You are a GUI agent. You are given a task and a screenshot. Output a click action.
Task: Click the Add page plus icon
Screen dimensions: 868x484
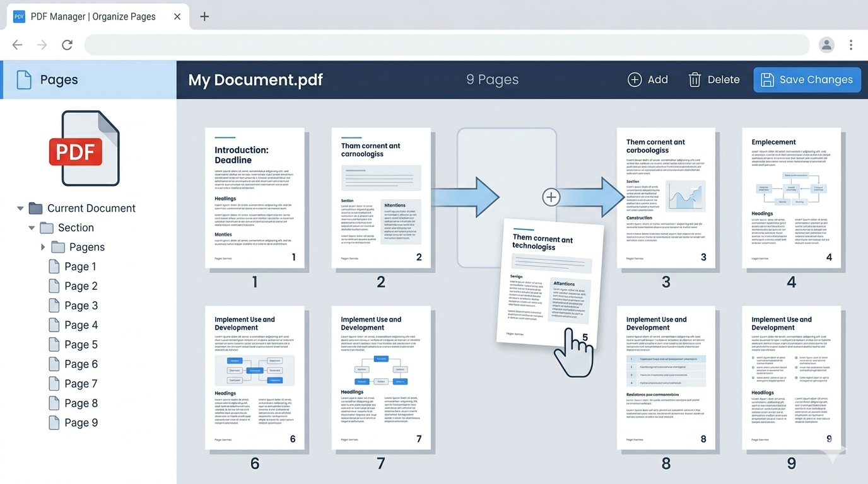pyautogui.click(x=635, y=79)
